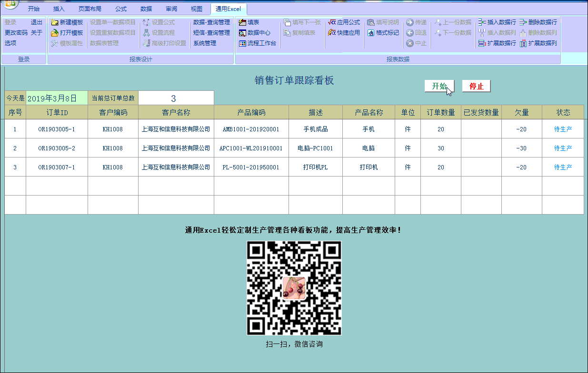Open the 视图 ribbon tab
Image resolution: width=588 pixels, height=373 pixels.
196,9
